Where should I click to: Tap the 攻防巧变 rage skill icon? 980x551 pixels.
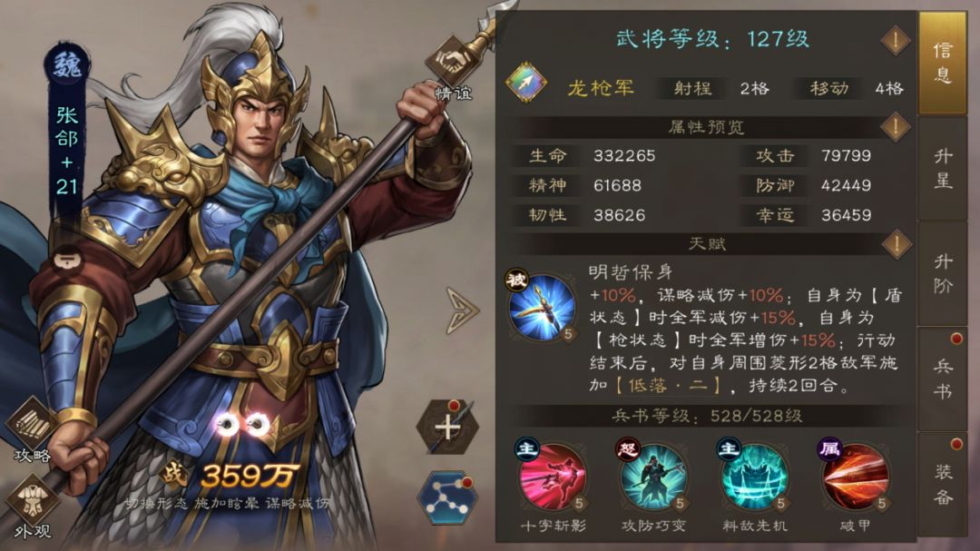[x=653, y=477]
